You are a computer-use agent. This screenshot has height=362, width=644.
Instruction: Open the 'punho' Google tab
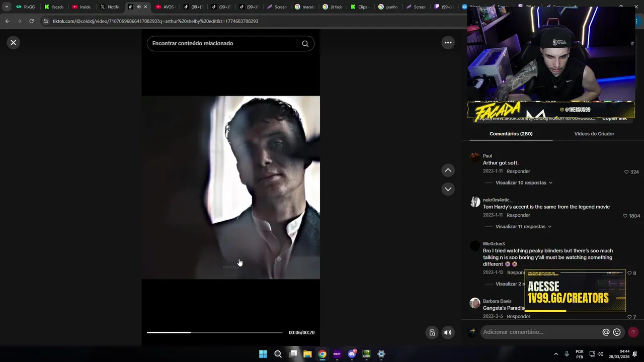coord(388,7)
